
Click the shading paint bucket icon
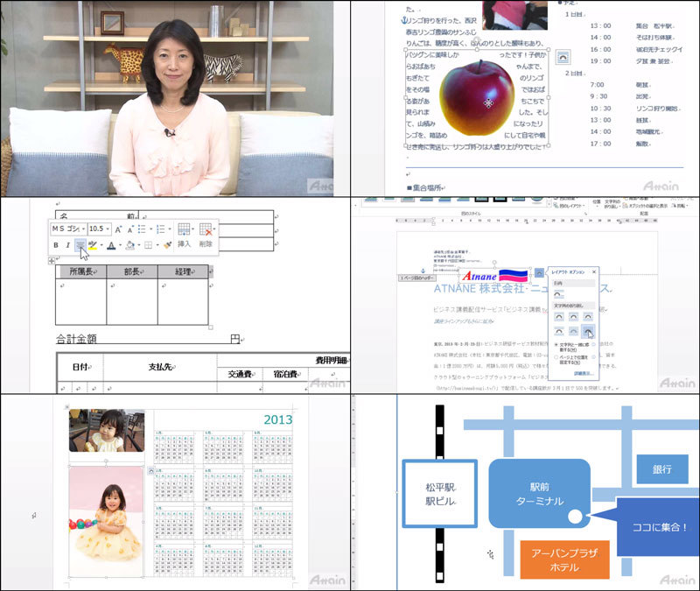(x=130, y=245)
